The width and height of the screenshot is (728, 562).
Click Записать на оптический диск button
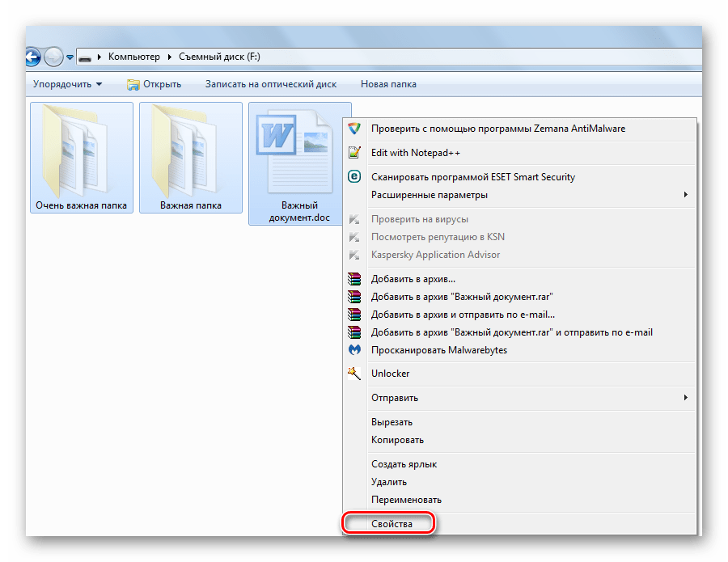point(271,84)
